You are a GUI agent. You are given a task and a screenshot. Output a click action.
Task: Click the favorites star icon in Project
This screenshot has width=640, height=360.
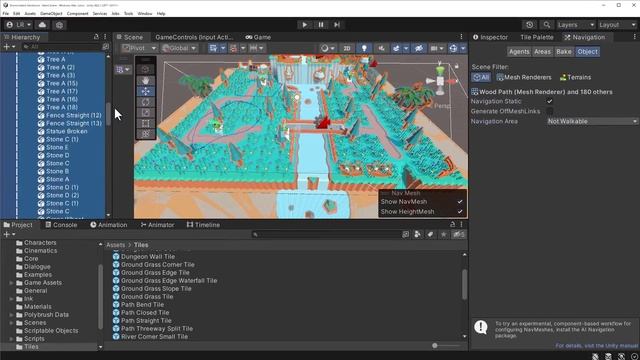(x=443, y=234)
